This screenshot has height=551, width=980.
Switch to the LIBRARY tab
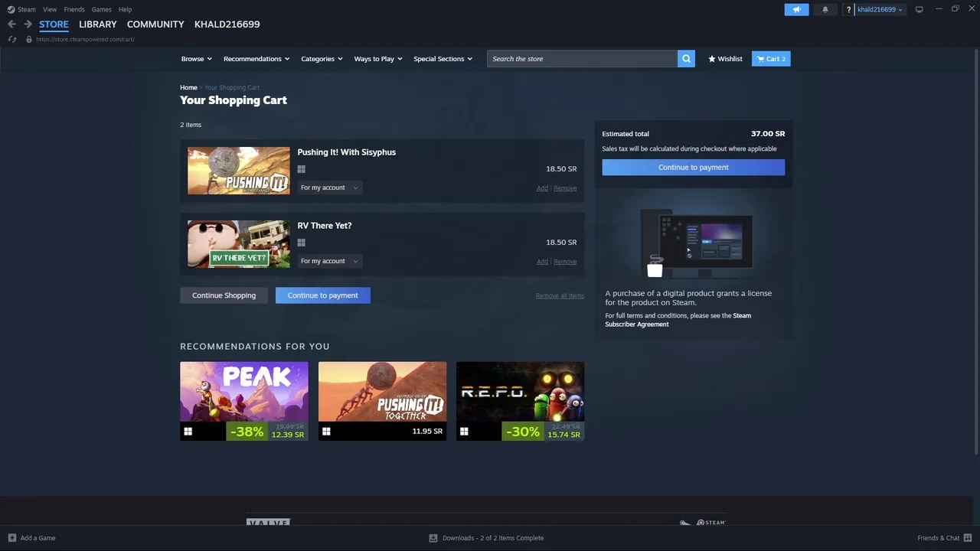(x=98, y=24)
